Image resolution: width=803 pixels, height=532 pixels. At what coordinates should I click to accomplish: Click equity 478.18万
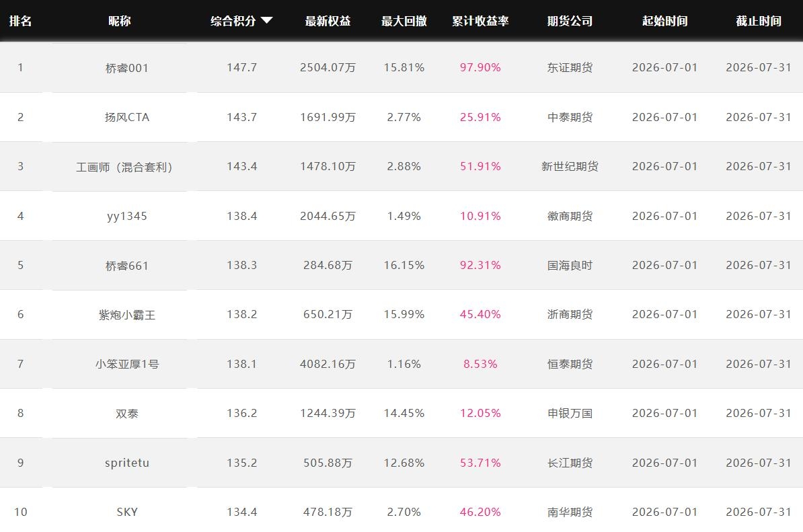[328, 512]
